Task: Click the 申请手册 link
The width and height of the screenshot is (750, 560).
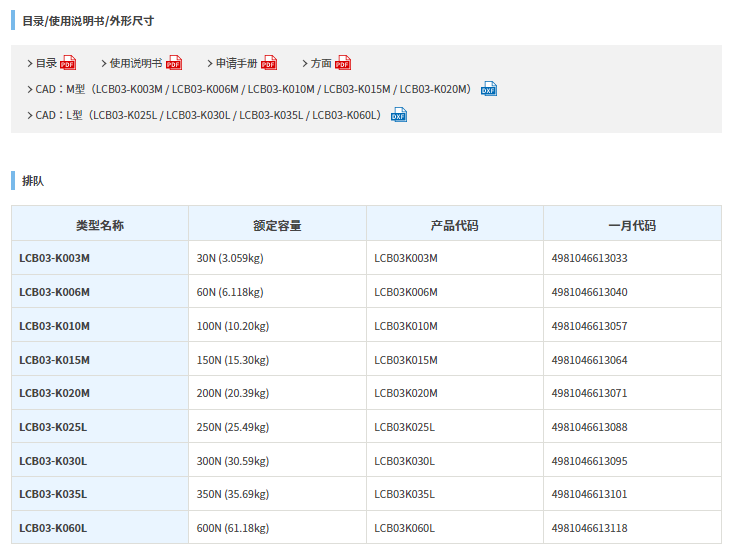Action: click(236, 63)
